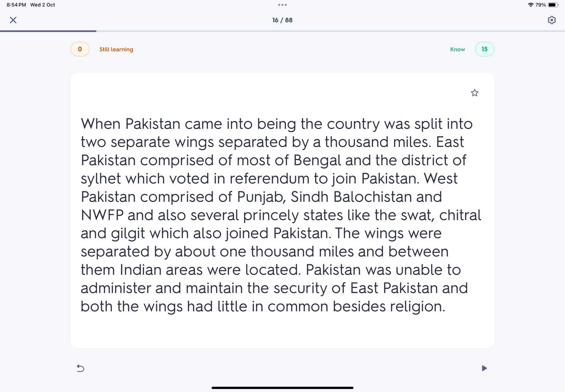Close the flashcard session with X
The width and height of the screenshot is (565, 392).
click(x=13, y=20)
